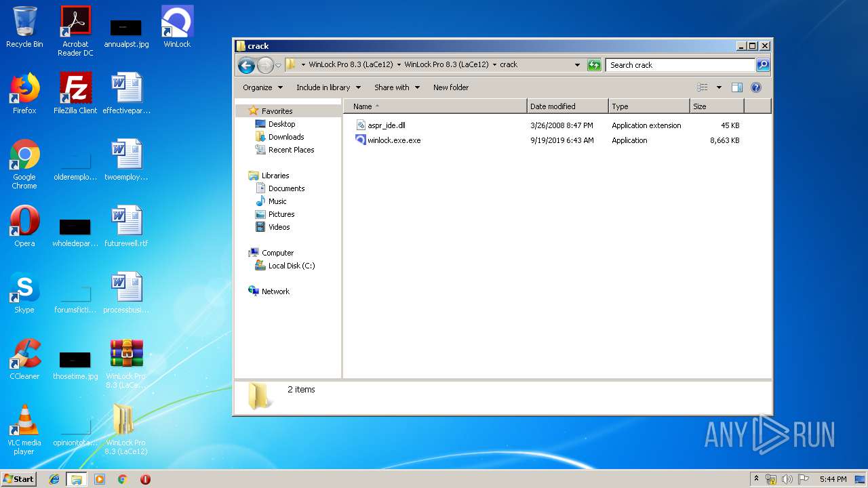
Task: Click inside the Search crack field
Action: (x=680, y=65)
